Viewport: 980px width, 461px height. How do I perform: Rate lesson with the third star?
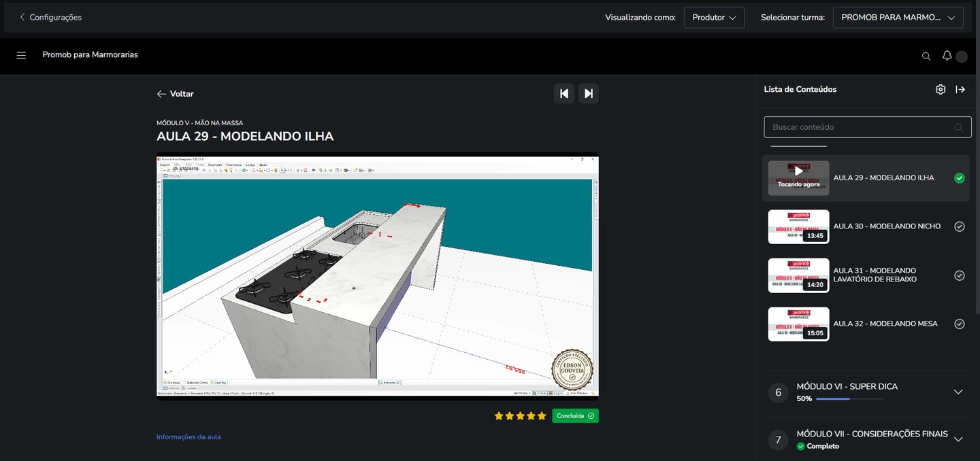521,415
